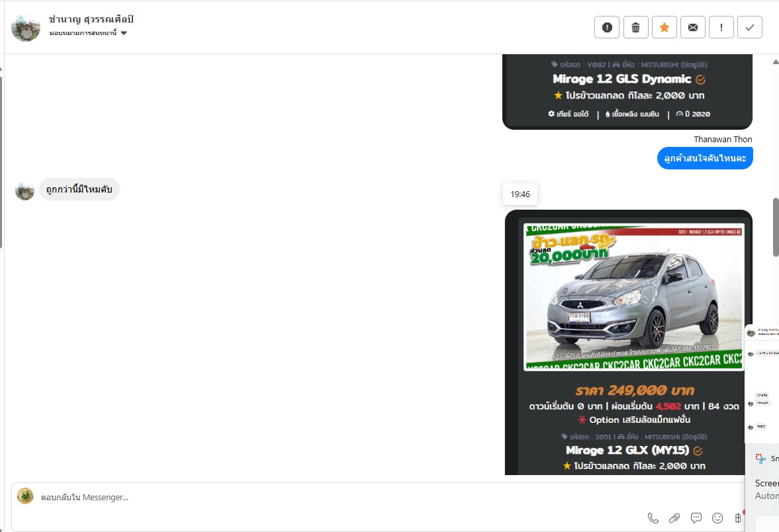Open the gray Mirage car photo
This screenshot has width=779, height=532.
pyautogui.click(x=633, y=296)
